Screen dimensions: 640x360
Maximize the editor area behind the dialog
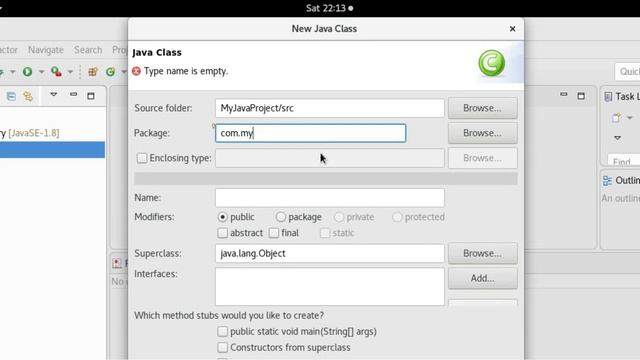[x=581, y=96]
